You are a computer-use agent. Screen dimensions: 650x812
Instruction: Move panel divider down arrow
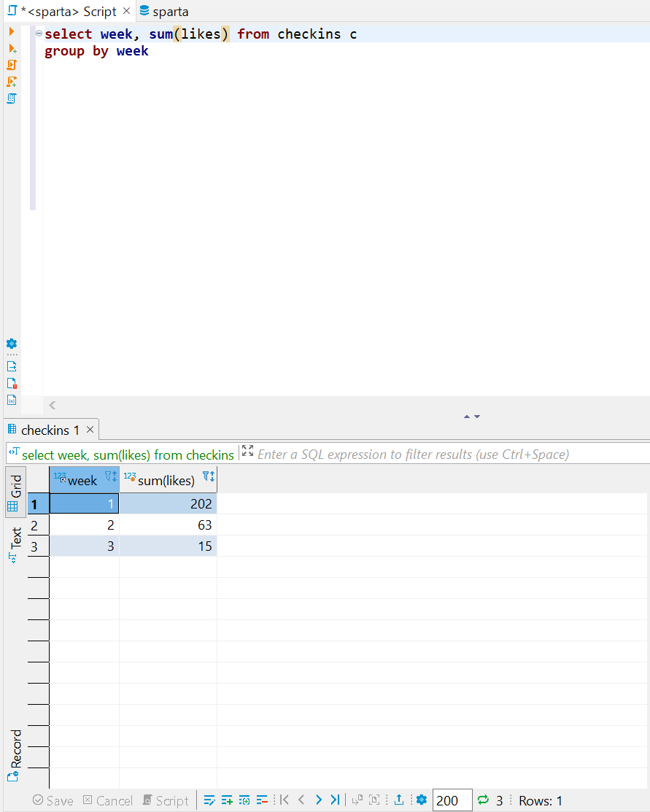click(477, 417)
